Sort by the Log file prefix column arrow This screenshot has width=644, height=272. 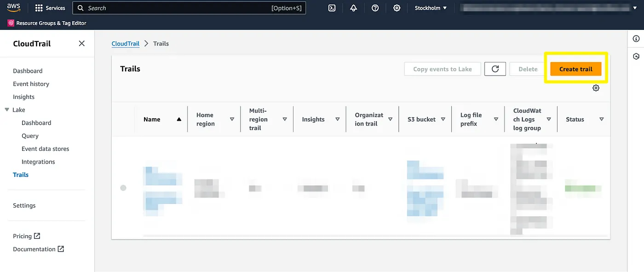496,119
